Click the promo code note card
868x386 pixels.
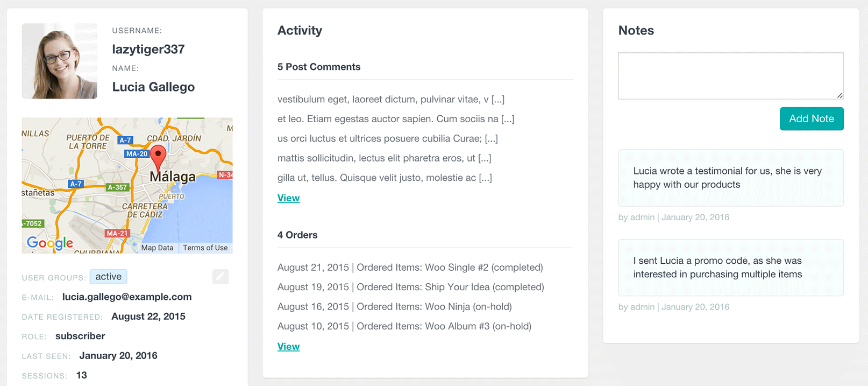pyautogui.click(x=731, y=268)
